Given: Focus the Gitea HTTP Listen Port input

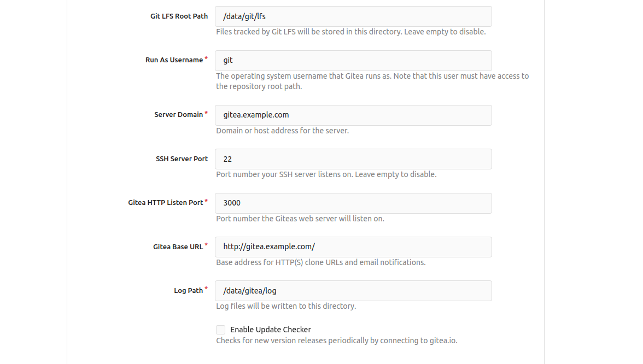Looking at the screenshot, I should [x=353, y=203].
